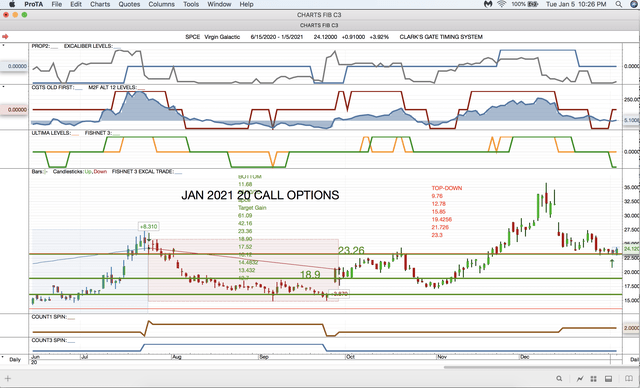Screen dimensions: 640x388
Task: Click the CGTS OLD FIRST pane dot
Action: [4, 86]
